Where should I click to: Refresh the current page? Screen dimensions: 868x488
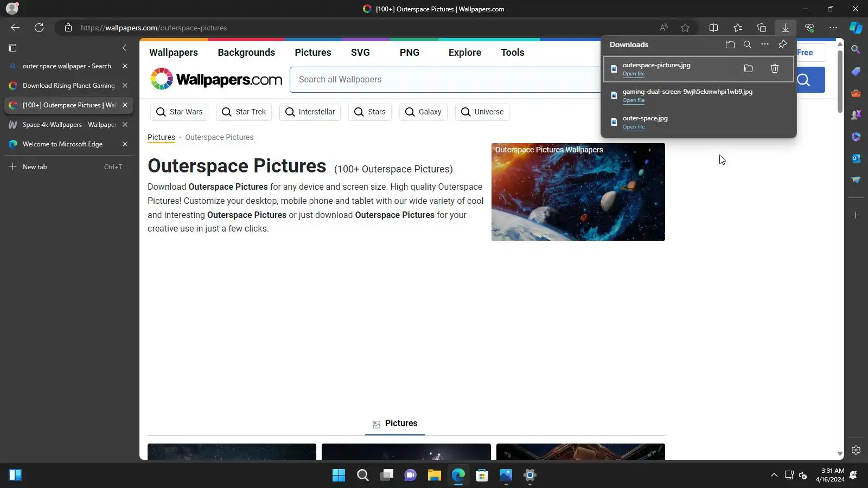(39, 28)
